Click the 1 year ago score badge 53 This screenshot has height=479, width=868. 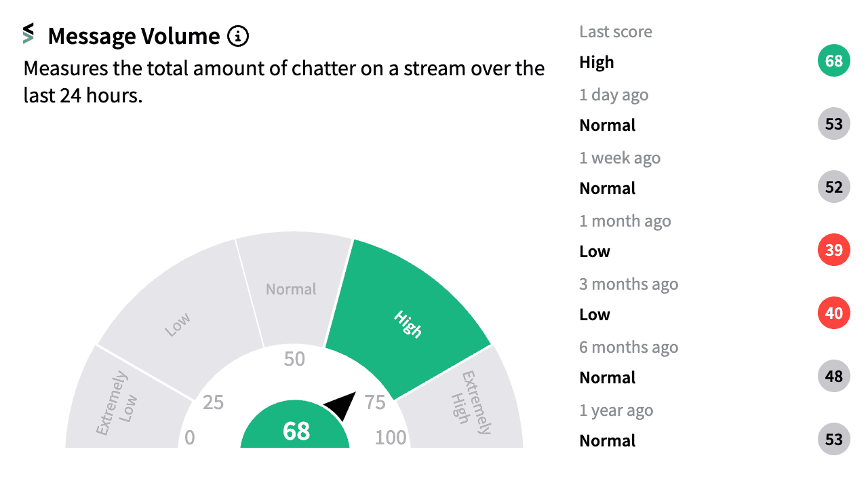tap(833, 440)
